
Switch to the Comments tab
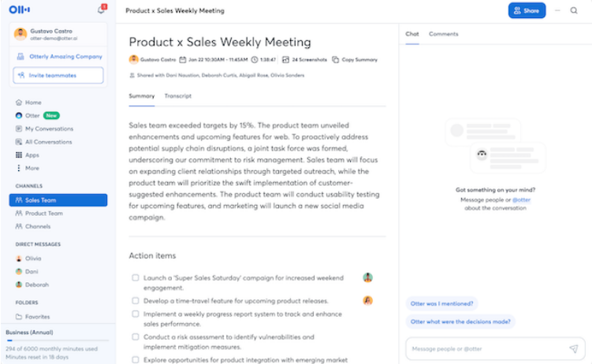coord(443,34)
